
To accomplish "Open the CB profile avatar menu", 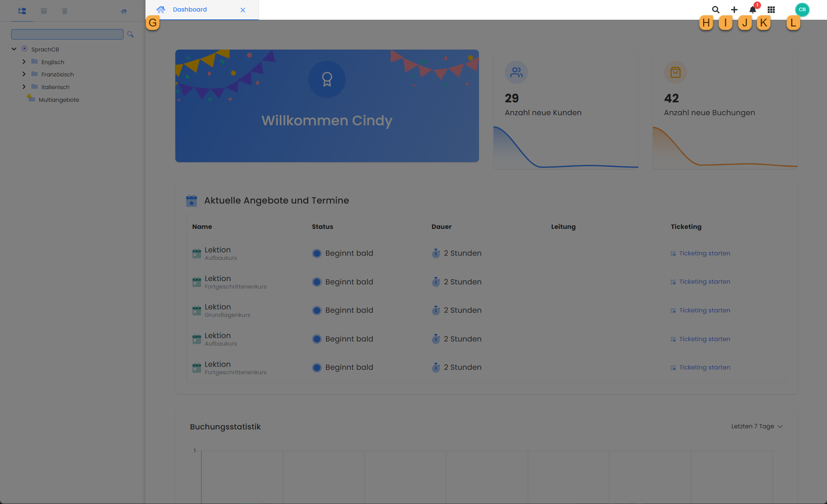I will point(802,9).
